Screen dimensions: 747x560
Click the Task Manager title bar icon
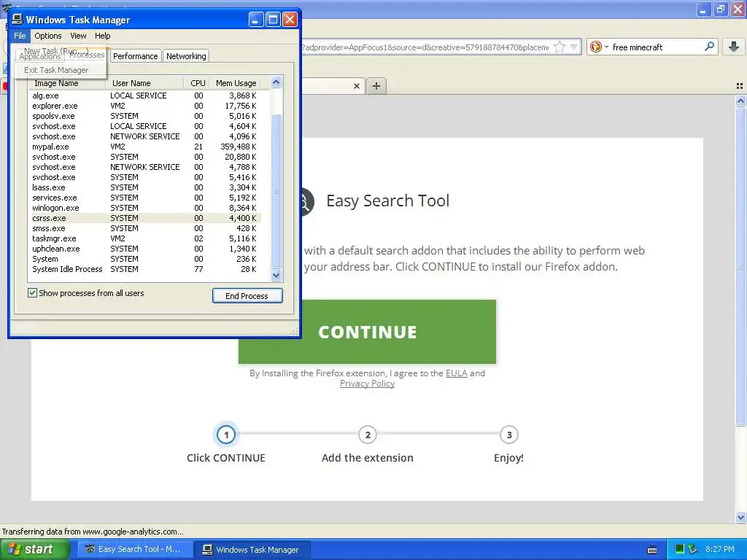coord(18,20)
